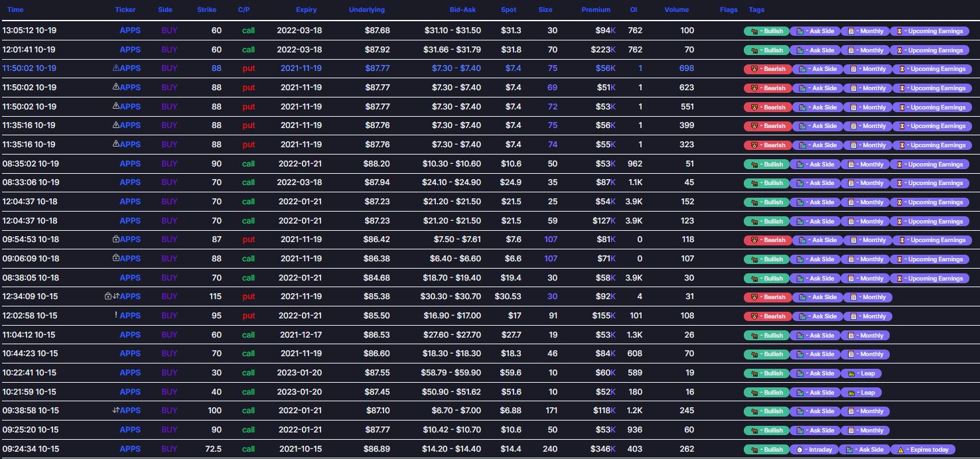Screen dimensions: 980x459
Task: Click the briefcase icon in the 12:34:09 row
Action: click(108, 296)
